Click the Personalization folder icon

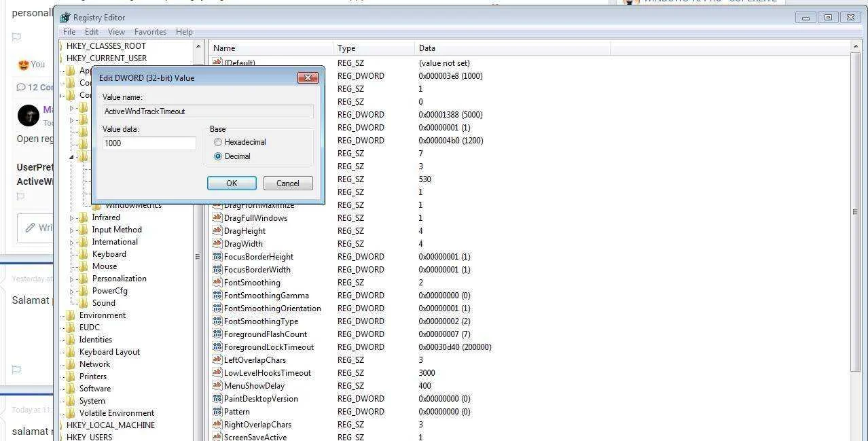pos(83,279)
